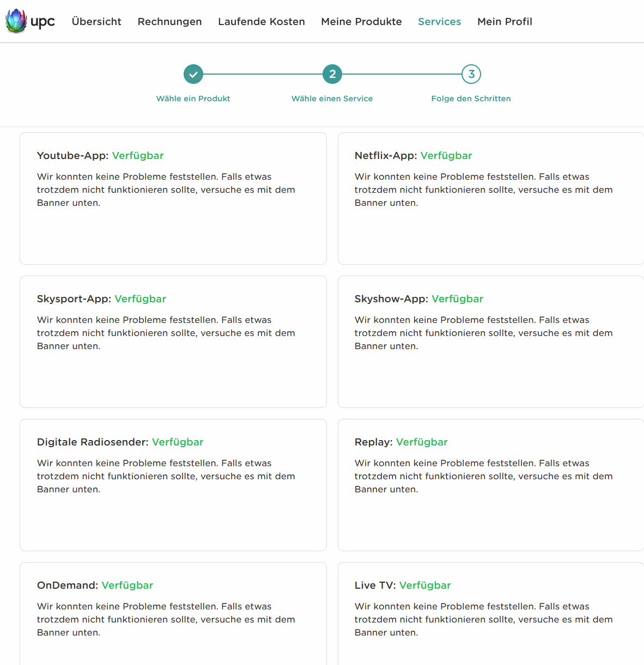
Task: Select the Netflix-App service card
Action: pyautogui.click(x=490, y=199)
